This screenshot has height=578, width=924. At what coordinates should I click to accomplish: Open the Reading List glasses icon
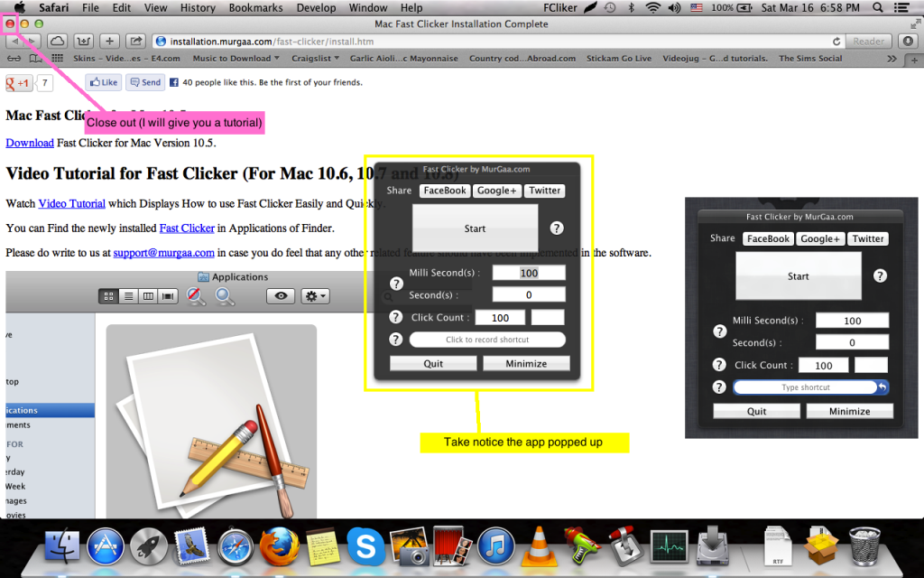(14, 59)
